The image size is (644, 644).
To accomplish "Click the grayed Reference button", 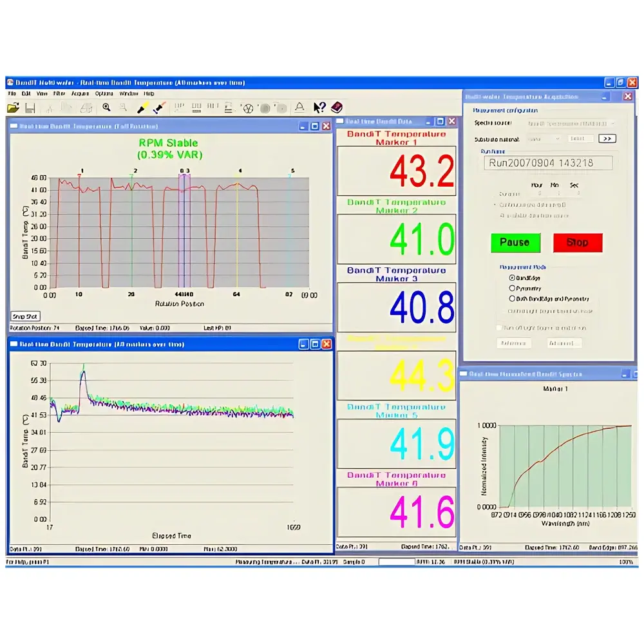I will [514, 343].
